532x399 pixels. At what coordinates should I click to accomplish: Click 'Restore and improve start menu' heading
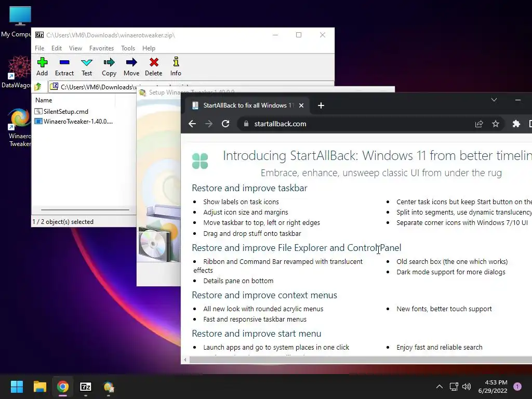257,334
